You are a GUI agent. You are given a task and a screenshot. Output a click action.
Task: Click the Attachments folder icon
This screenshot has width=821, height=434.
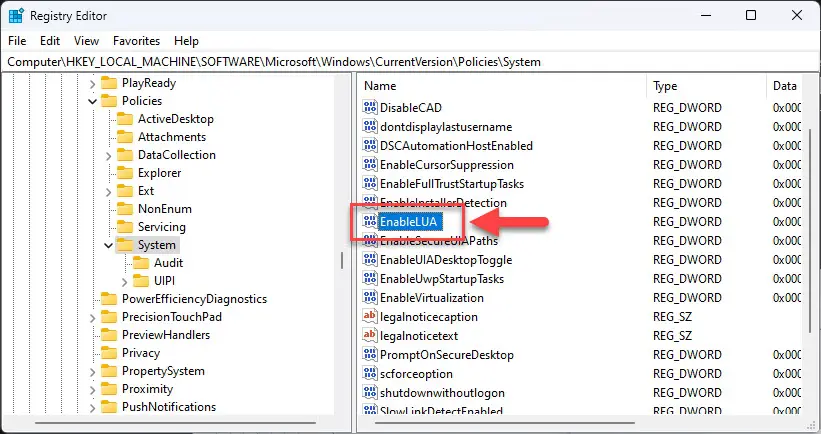tap(125, 137)
